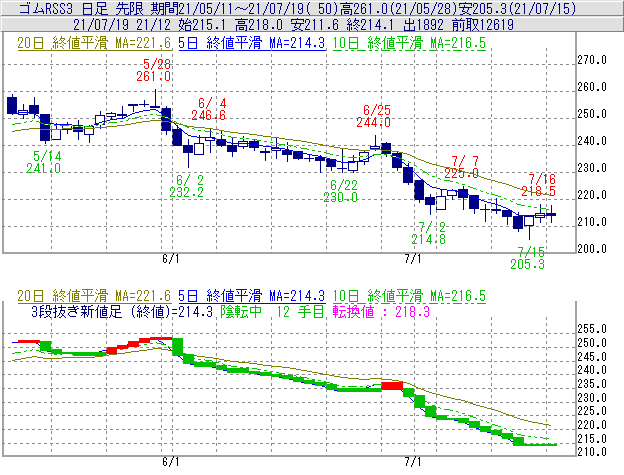Click high price '高218.0' in header
This screenshot has height=475, width=624.
coord(259,25)
